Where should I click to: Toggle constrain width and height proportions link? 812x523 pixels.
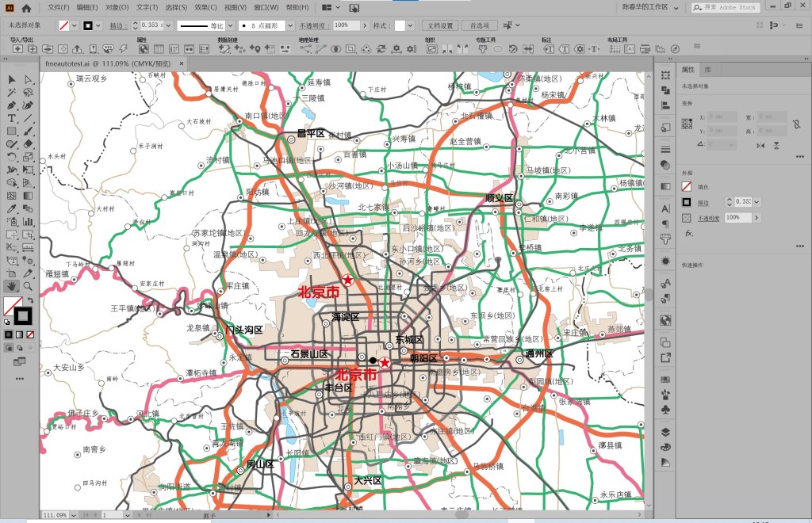[x=796, y=124]
